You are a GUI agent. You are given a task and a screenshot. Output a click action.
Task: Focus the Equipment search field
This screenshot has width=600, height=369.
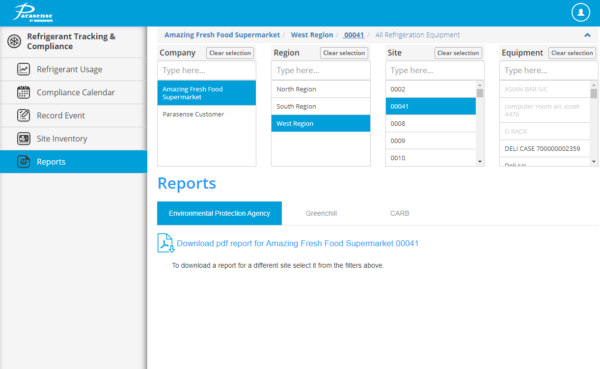point(549,70)
